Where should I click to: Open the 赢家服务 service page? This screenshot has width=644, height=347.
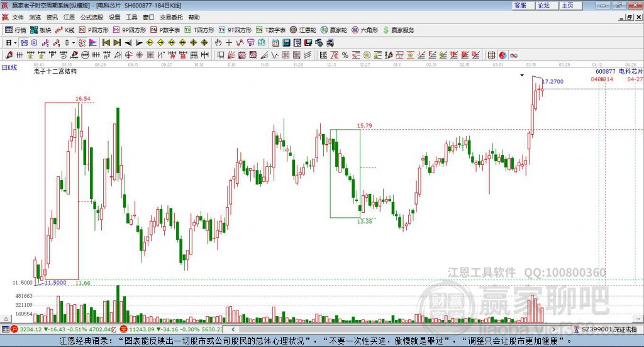click(x=399, y=30)
